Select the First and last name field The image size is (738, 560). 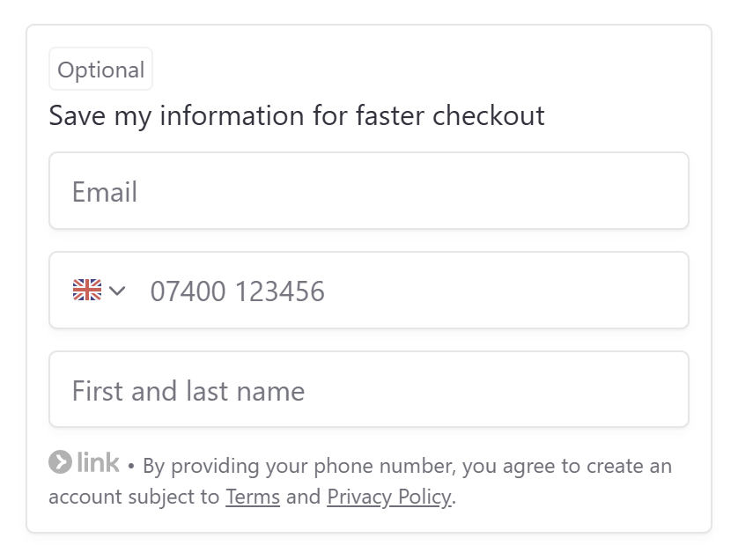(x=368, y=390)
